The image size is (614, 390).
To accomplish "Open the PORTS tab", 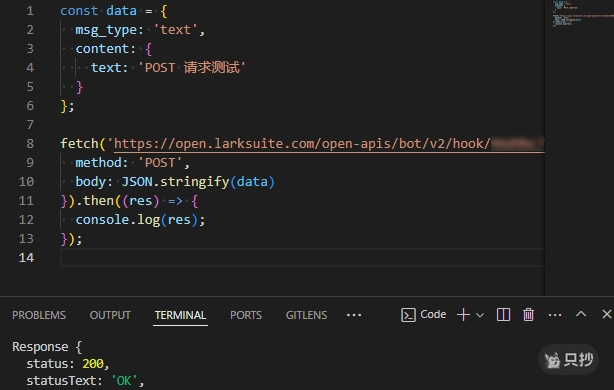I will [246, 315].
